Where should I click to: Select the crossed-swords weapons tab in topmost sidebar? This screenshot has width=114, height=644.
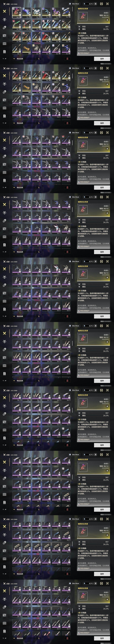click(4, 11)
